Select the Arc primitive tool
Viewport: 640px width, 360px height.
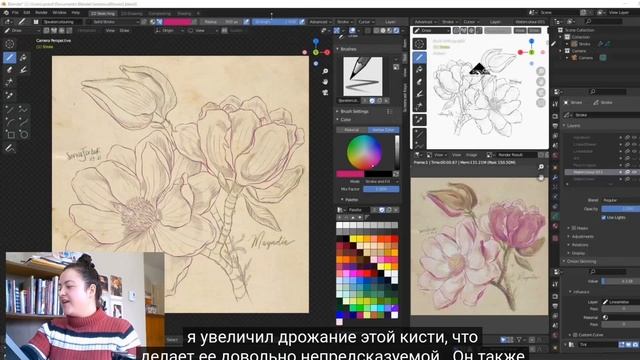(10, 122)
